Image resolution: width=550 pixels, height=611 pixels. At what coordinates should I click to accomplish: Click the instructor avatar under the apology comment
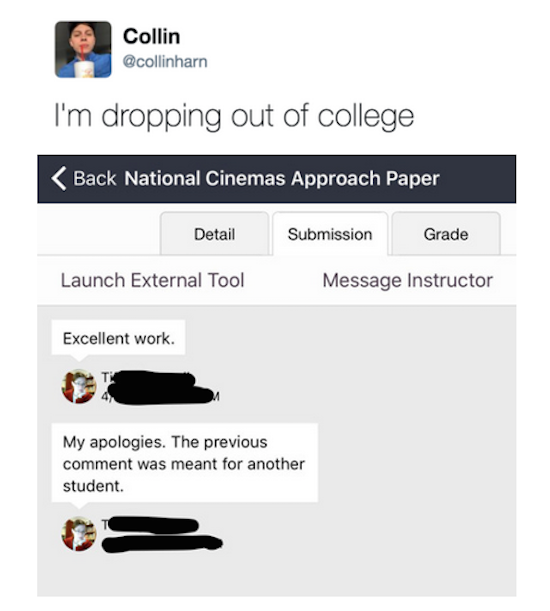79,533
